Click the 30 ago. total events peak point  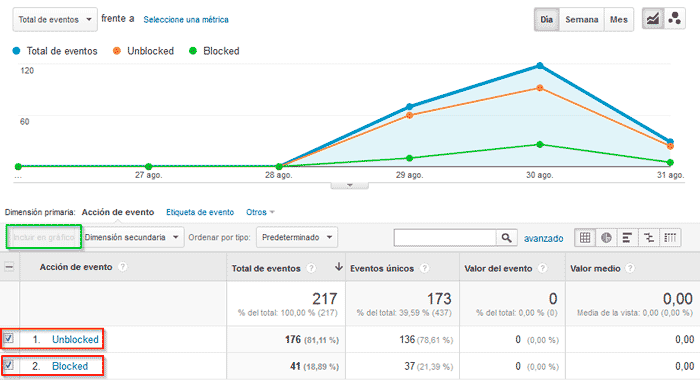540,66
